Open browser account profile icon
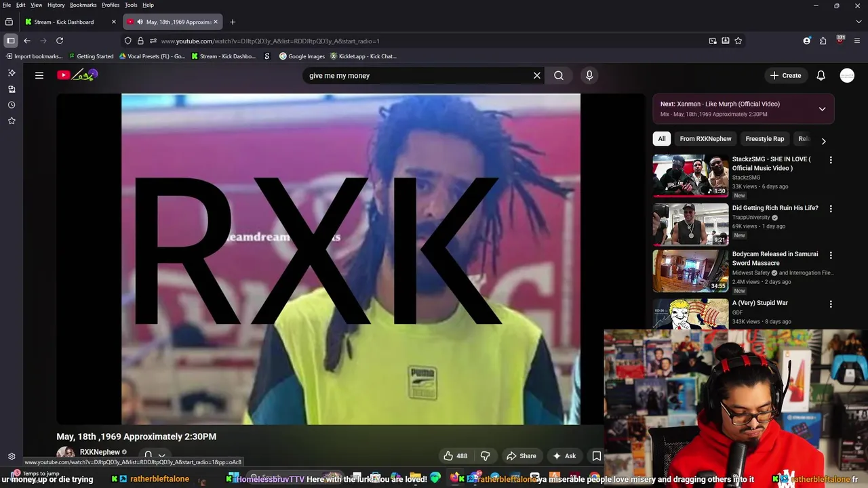Screen dimensions: 868x488 (x=807, y=41)
